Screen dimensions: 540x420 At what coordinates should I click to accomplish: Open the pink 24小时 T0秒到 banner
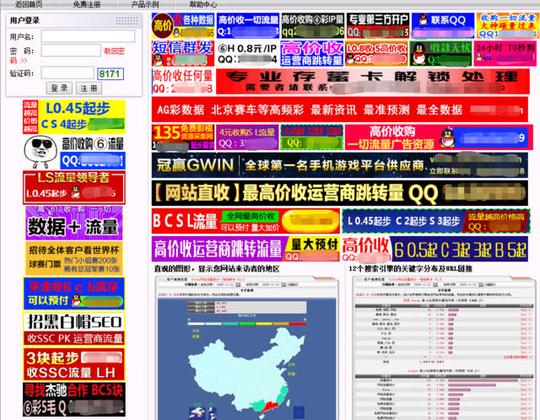(x=505, y=53)
